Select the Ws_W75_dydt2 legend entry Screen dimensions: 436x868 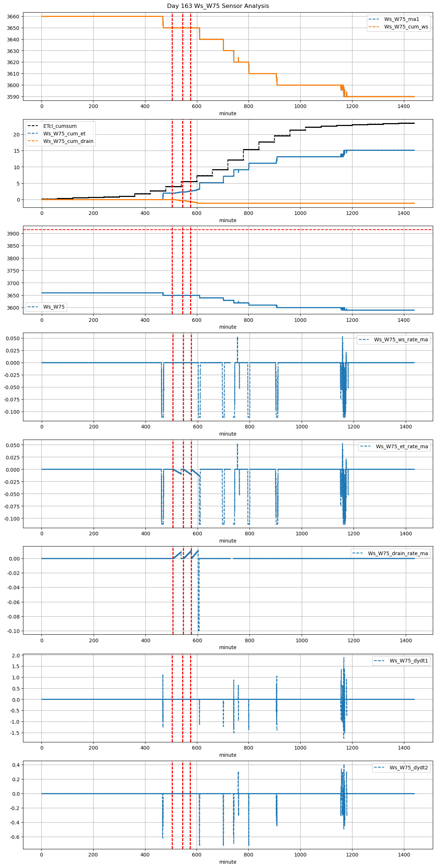[x=409, y=768]
